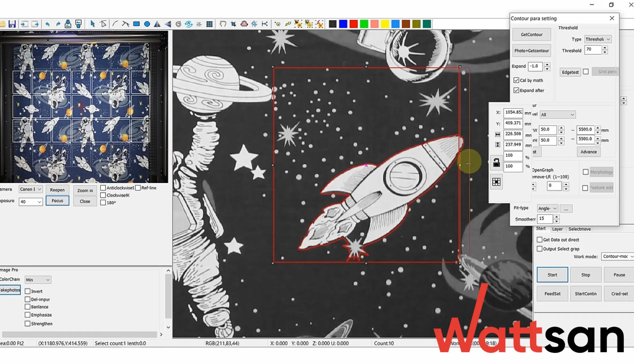Increase the Expand value spinner
Screen dimensions: 634x364
(x=547, y=64)
